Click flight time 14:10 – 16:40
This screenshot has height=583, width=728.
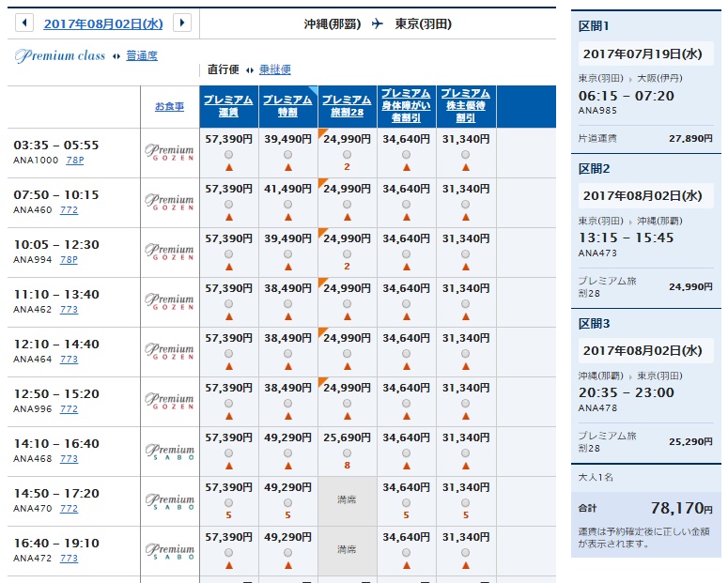(56, 444)
